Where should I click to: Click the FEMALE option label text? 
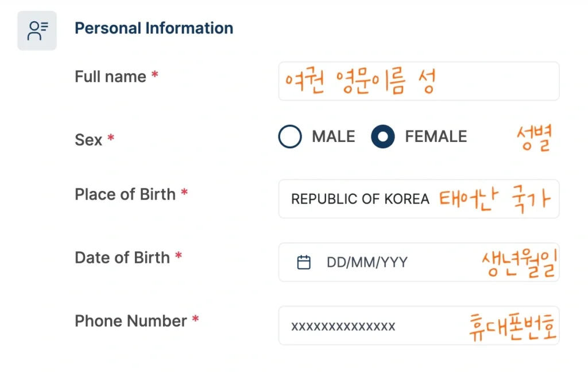click(436, 137)
